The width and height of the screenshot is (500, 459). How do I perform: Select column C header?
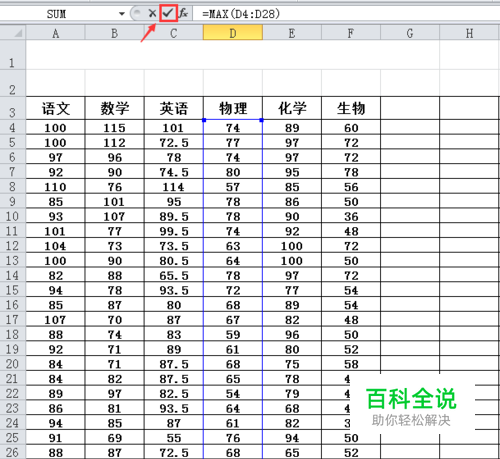[174, 33]
